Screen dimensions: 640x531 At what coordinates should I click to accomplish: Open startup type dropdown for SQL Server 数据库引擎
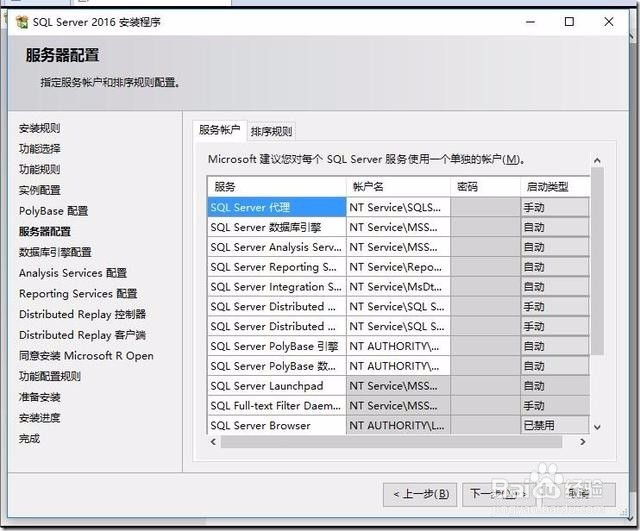pyautogui.click(x=555, y=227)
